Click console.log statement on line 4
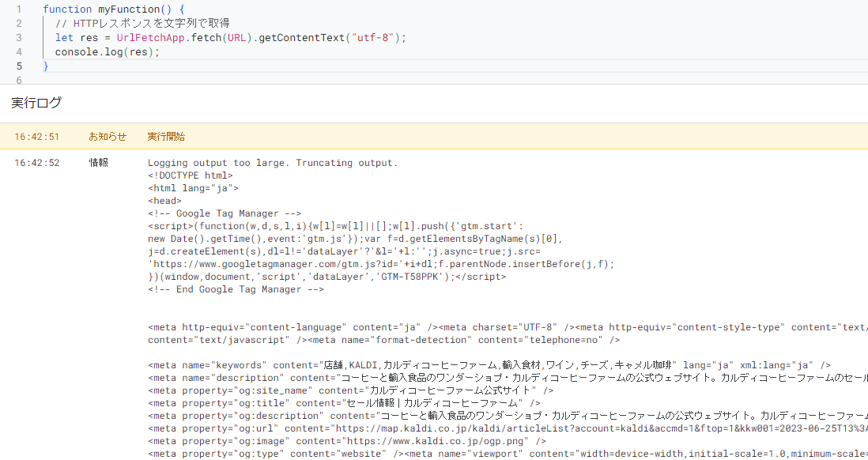Viewport: 868px width, 460px height. [107, 52]
